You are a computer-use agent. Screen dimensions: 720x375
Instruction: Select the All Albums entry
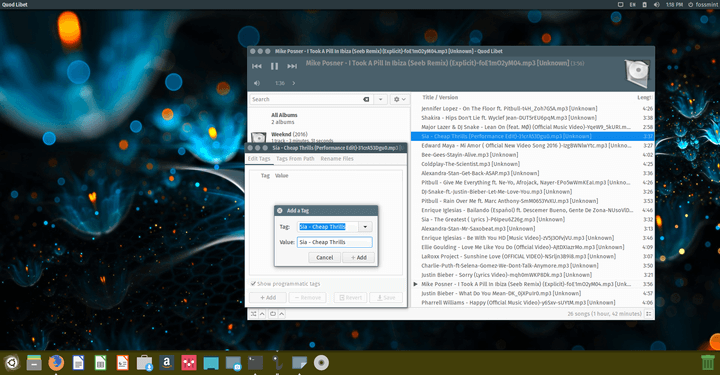click(328, 118)
